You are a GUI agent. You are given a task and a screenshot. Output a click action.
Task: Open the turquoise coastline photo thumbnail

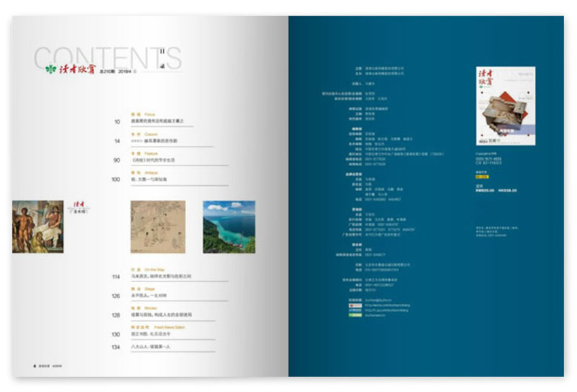point(229,226)
